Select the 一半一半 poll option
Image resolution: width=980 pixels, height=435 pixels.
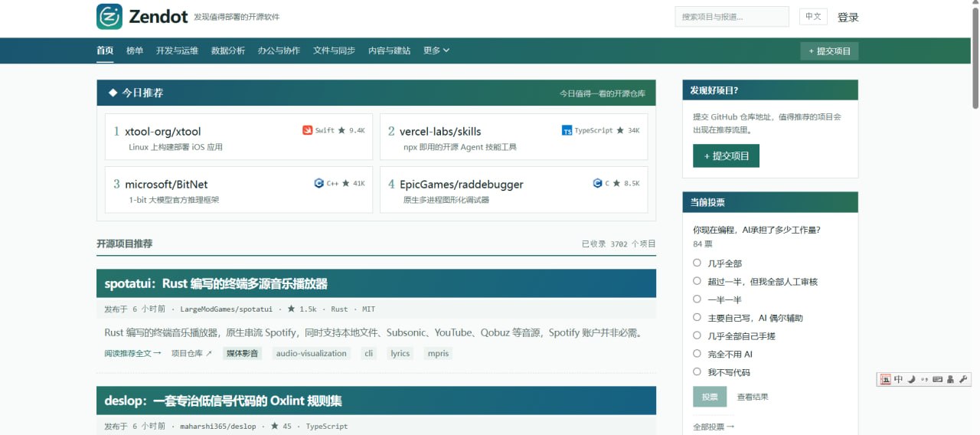click(x=697, y=299)
